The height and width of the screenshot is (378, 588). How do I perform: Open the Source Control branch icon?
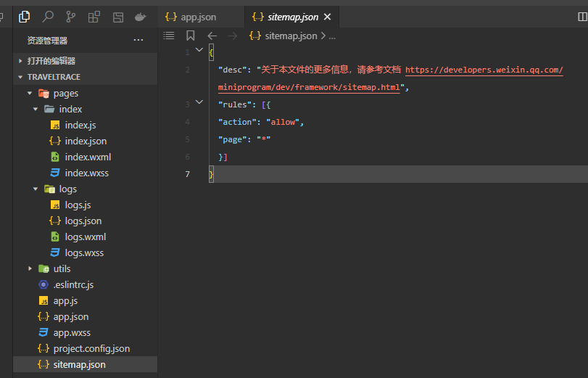point(70,17)
